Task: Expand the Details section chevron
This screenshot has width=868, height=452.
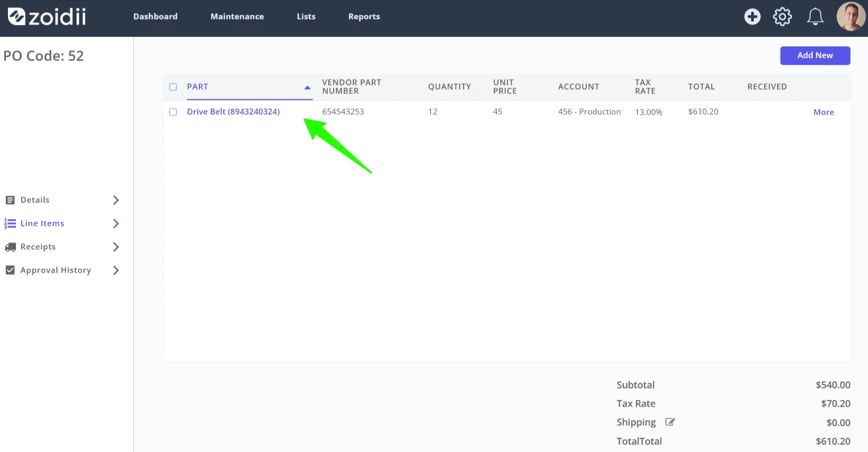Action: [116, 200]
